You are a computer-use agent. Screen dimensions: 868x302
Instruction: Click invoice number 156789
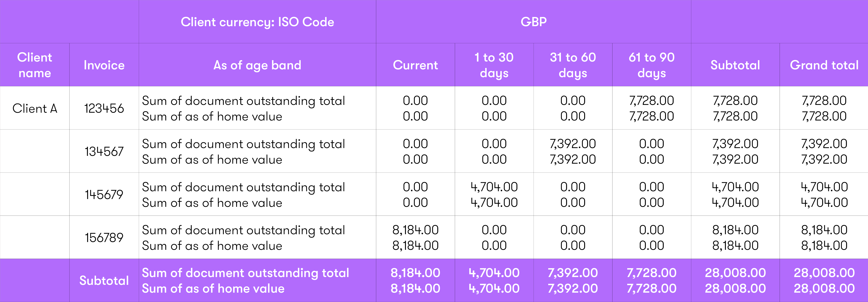tap(104, 238)
